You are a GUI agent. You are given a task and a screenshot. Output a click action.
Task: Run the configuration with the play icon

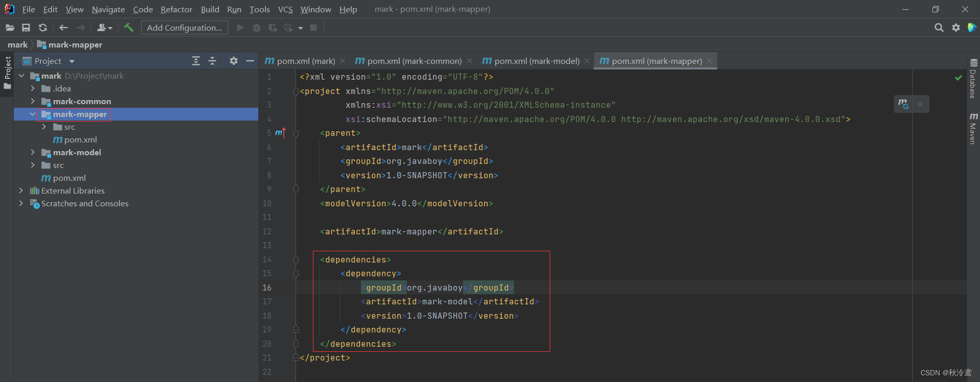click(240, 28)
